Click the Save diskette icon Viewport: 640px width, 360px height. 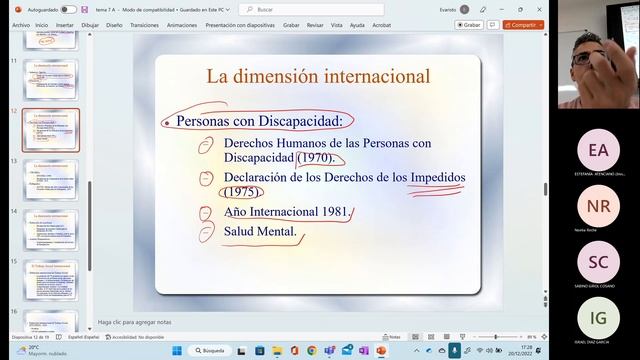(84, 9)
